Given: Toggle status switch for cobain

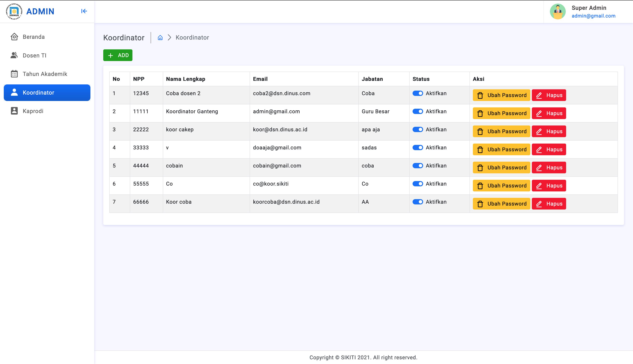Looking at the screenshot, I should (418, 165).
